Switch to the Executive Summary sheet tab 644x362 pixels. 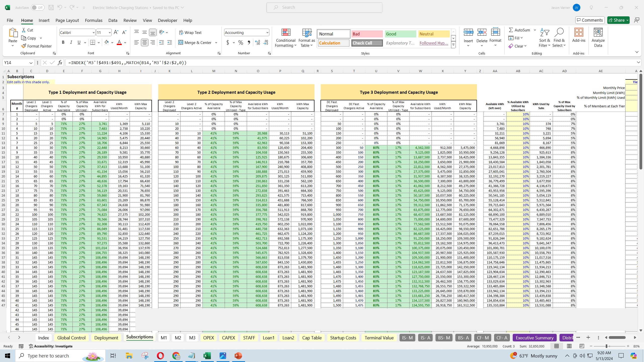coord(535,338)
